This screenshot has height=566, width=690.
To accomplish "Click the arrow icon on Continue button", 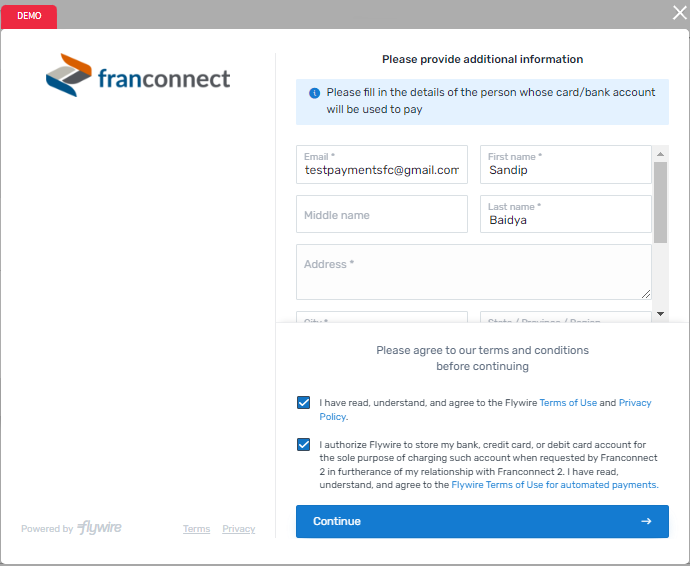I will (x=646, y=521).
